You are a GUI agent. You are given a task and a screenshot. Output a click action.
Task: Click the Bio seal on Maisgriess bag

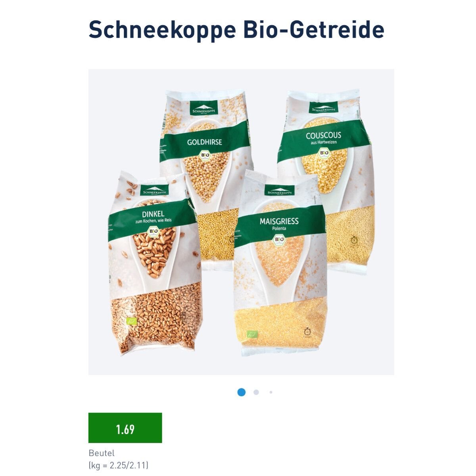pos(280,240)
